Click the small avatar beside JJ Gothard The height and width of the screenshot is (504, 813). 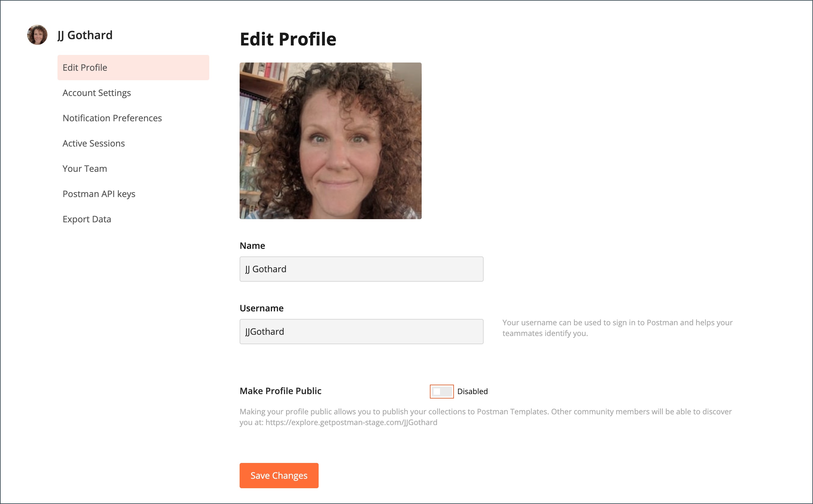[37, 35]
